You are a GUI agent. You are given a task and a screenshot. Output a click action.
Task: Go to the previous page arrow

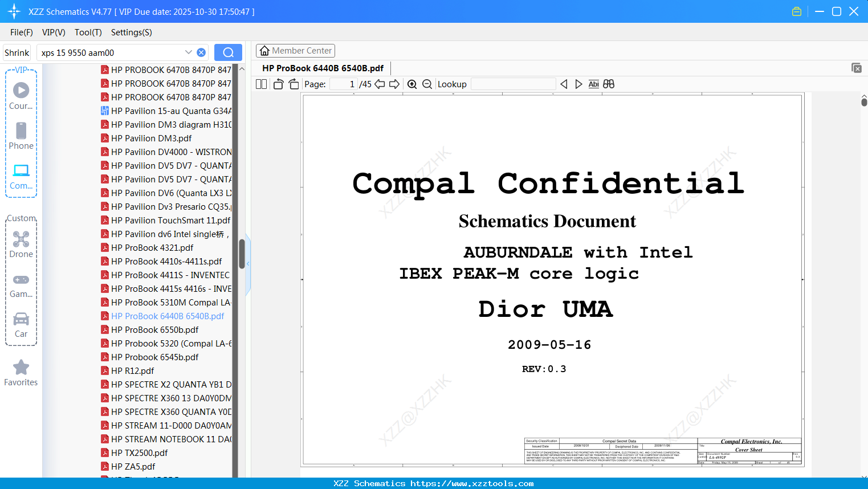[x=380, y=84]
